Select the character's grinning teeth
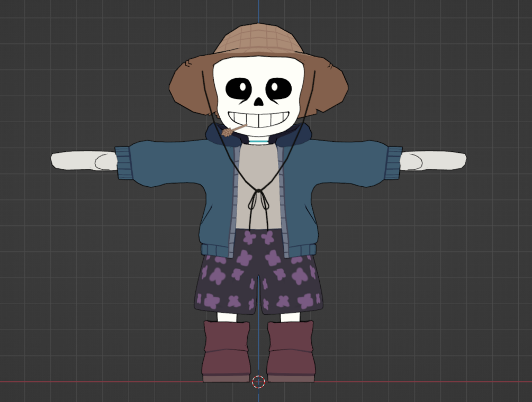The width and height of the screenshot is (532, 402). coord(258,120)
